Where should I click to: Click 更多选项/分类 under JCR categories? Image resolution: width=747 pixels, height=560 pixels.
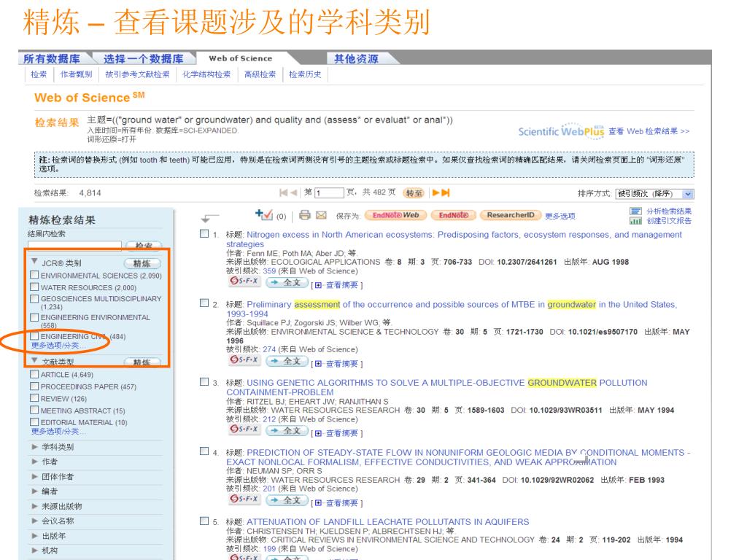[x=58, y=345]
